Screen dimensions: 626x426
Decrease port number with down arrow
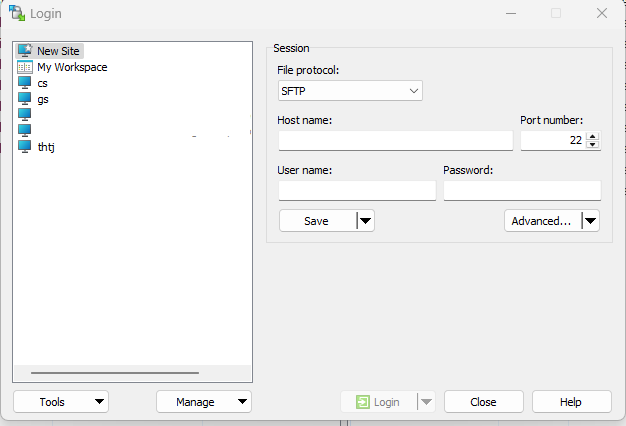point(592,145)
